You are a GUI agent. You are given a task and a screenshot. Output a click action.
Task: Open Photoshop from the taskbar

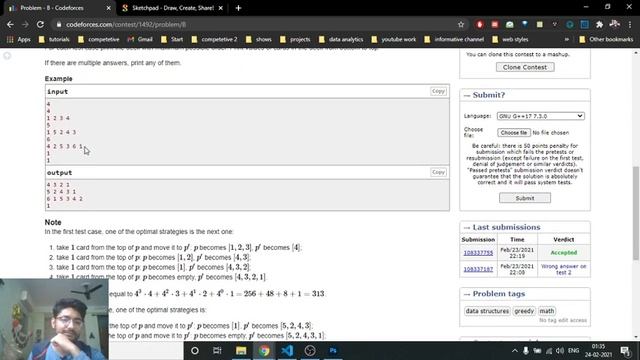click(333, 351)
